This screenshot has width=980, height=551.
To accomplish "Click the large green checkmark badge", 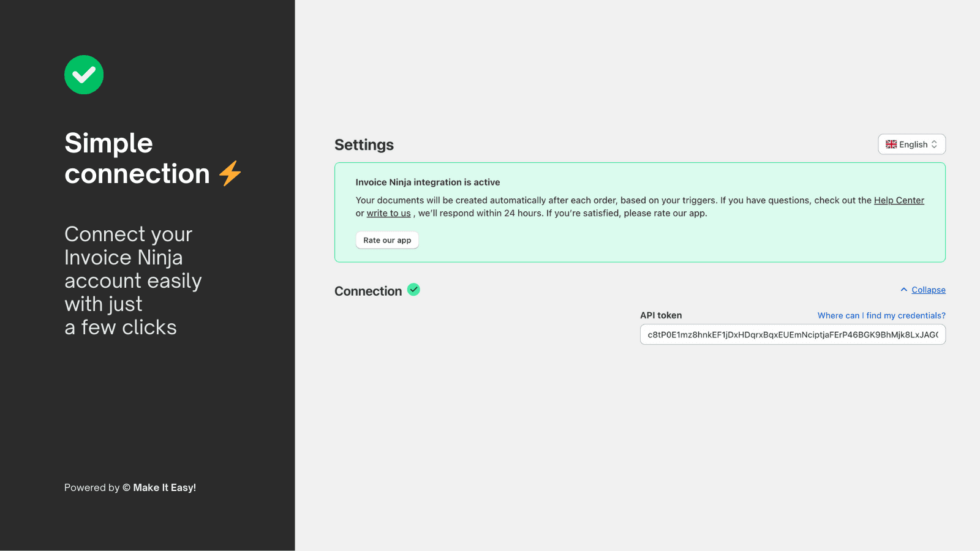I will pyautogui.click(x=84, y=75).
